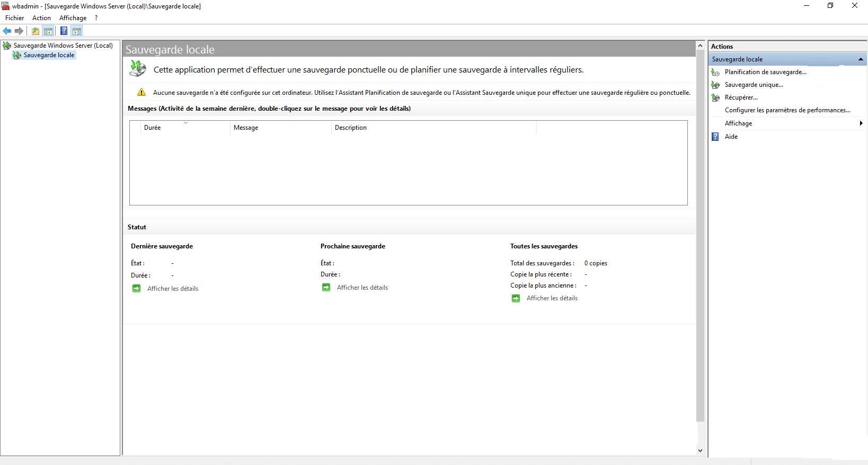Click the green arrow under Dernière sauvegarde
Viewport: 868px width, 465px height.
[x=137, y=289]
